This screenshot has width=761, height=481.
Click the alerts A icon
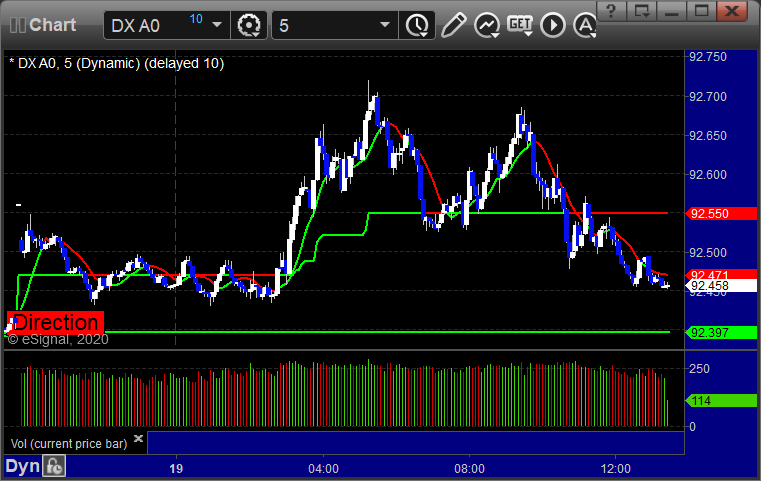pos(585,25)
